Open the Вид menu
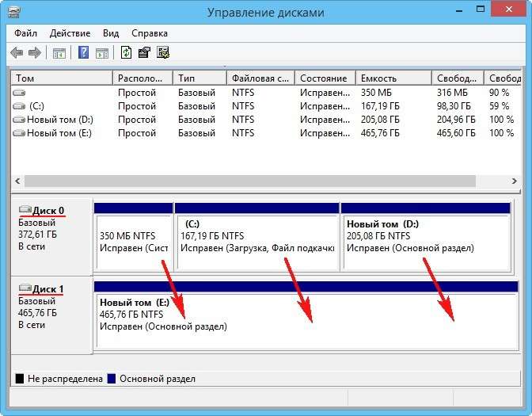Image resolution: width=532 pixels, height=416 pixels. point(111,33)
